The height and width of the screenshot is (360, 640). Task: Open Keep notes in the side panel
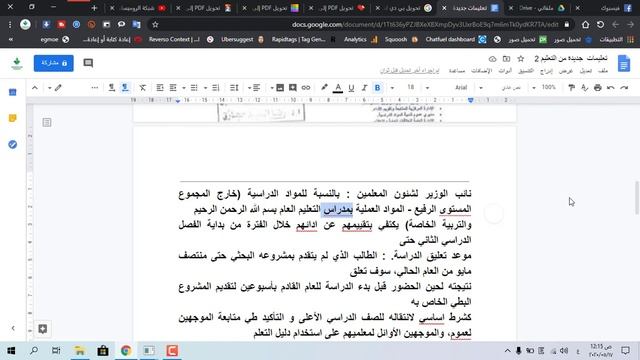click(x=13, y=118)
